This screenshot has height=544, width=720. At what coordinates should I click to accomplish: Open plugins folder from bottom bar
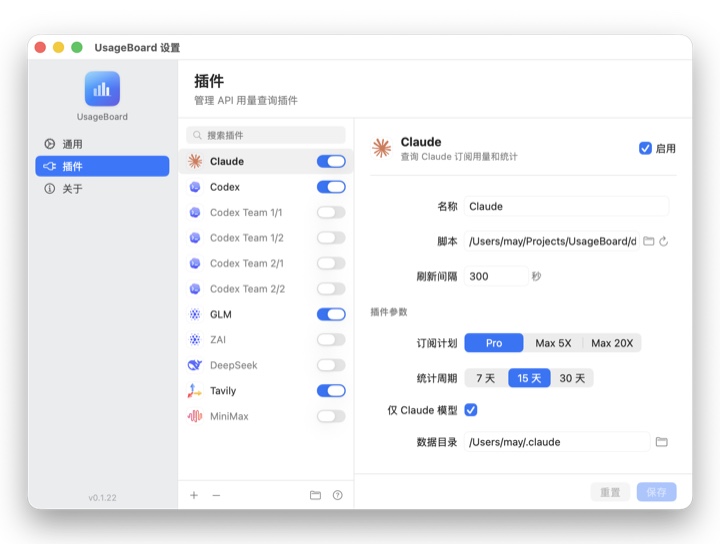[x=315, y=495]
